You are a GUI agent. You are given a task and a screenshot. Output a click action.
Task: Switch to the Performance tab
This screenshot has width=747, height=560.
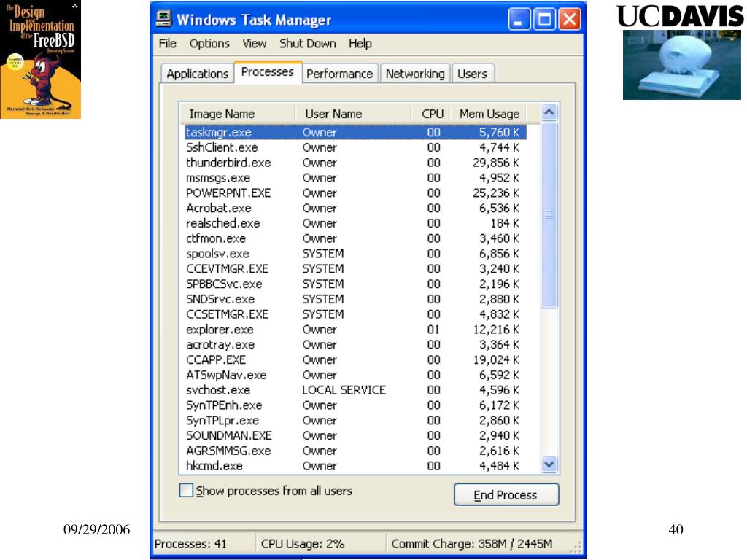tap(339, 74)
